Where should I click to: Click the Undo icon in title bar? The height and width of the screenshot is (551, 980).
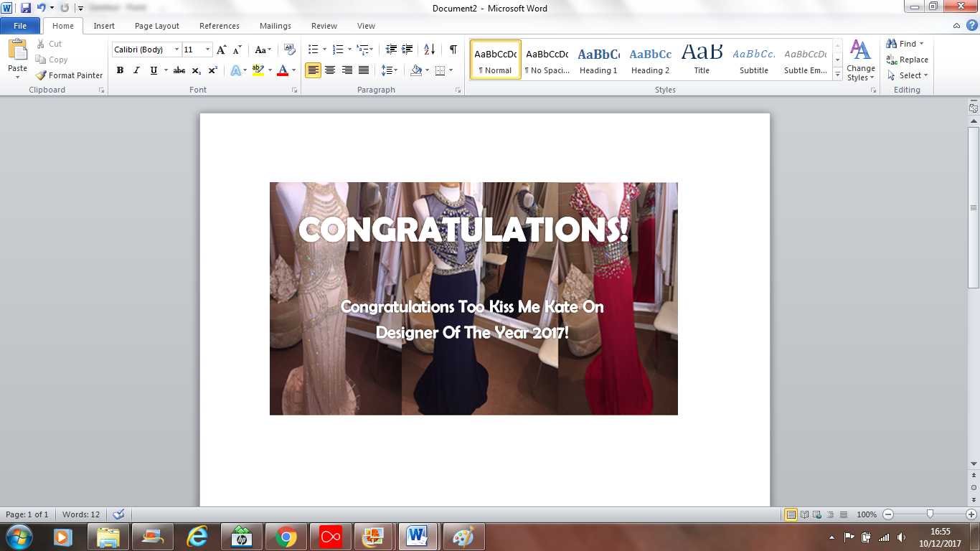42,8
